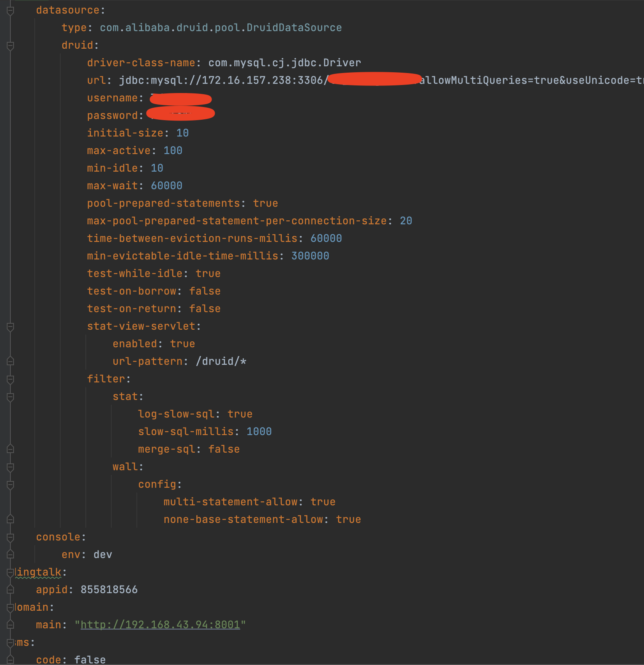Image resolution: width=644 pixels, height=665 pixels.
Task: Click the code false value
Action: point(90,659)
